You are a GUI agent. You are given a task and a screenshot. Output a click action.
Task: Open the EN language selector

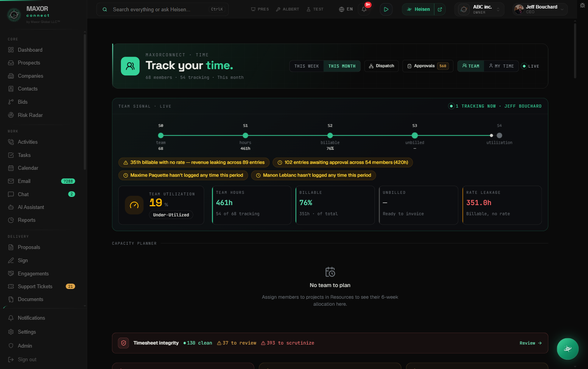(x=346, y=9)
